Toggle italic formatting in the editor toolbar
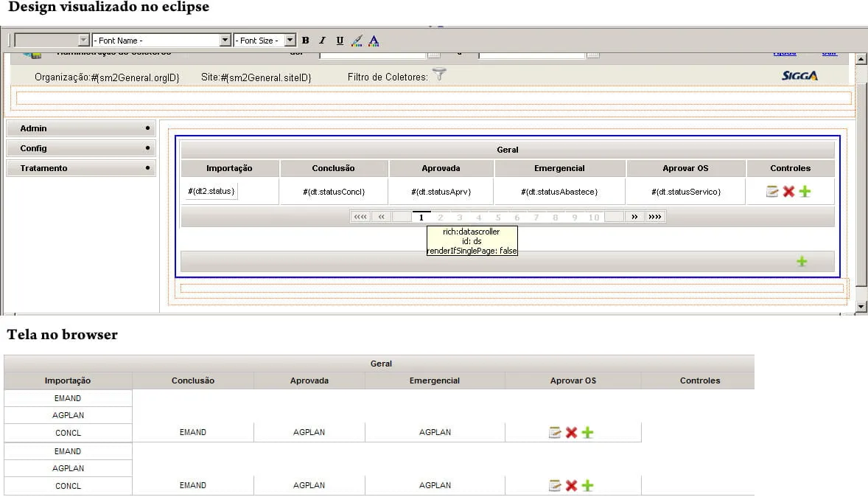 (322, 41)
